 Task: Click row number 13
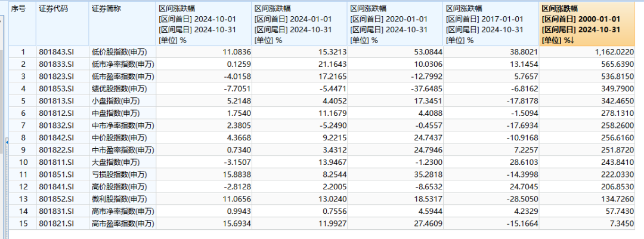pos(23,198)
